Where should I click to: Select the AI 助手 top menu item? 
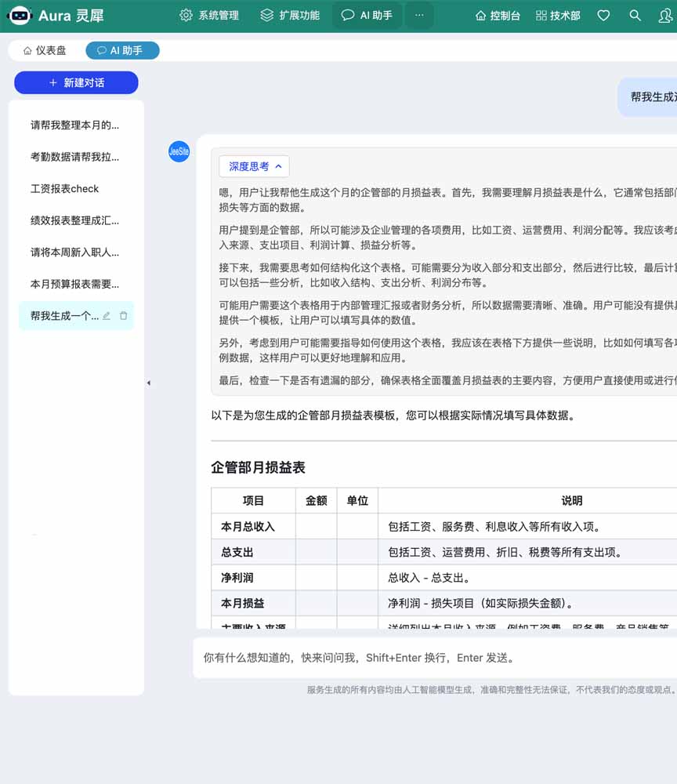[367, 16]
